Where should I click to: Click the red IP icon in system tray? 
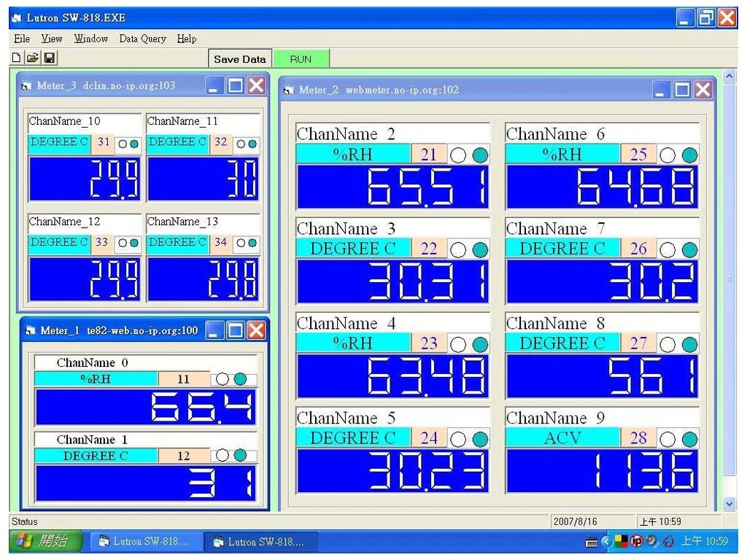[x=636, y=542]
